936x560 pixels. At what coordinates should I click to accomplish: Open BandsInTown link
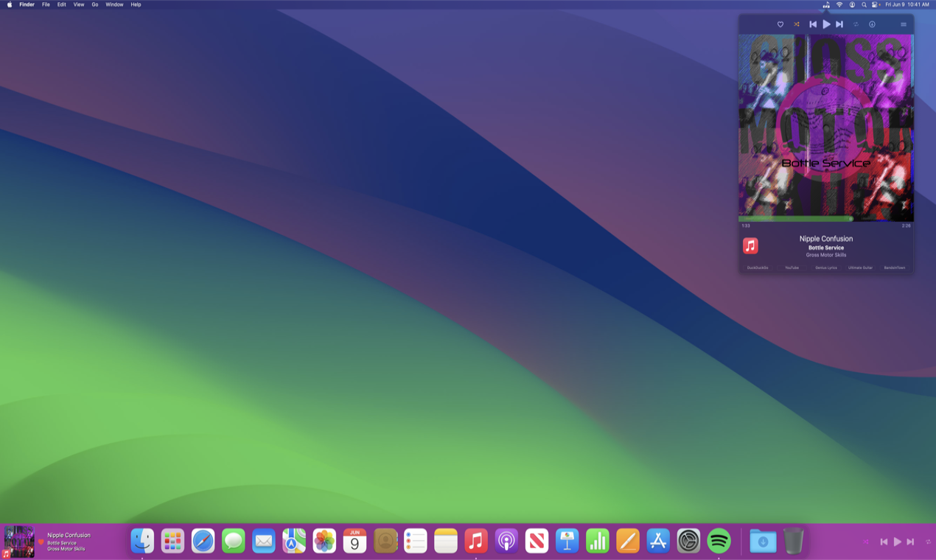895,267
